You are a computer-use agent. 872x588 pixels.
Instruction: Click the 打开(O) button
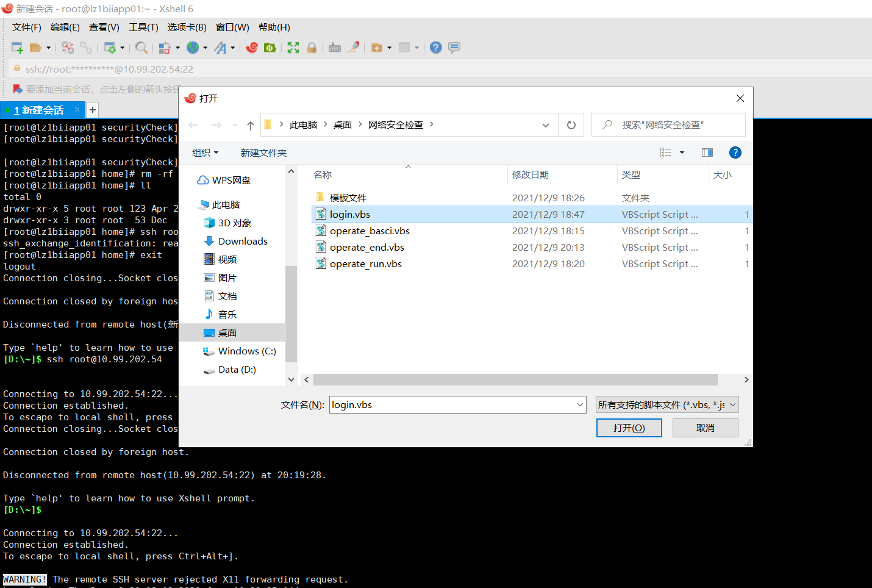pyautogui.click(x=629, y=428)
